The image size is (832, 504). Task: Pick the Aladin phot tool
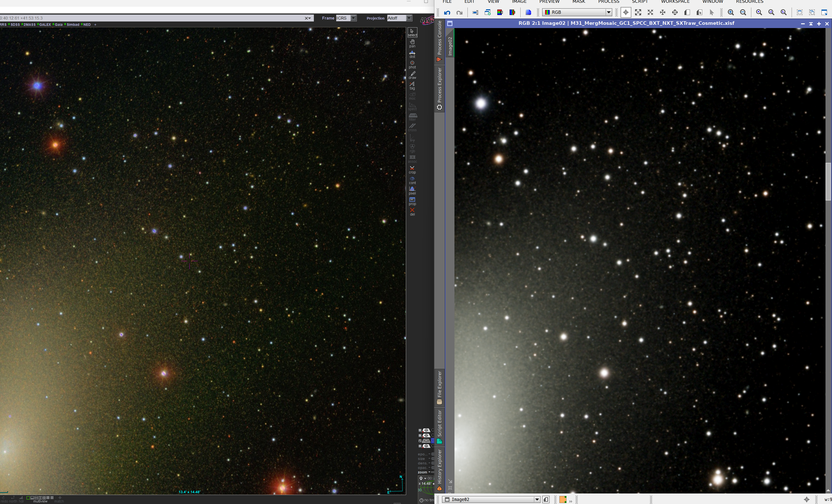coord(412,64)
